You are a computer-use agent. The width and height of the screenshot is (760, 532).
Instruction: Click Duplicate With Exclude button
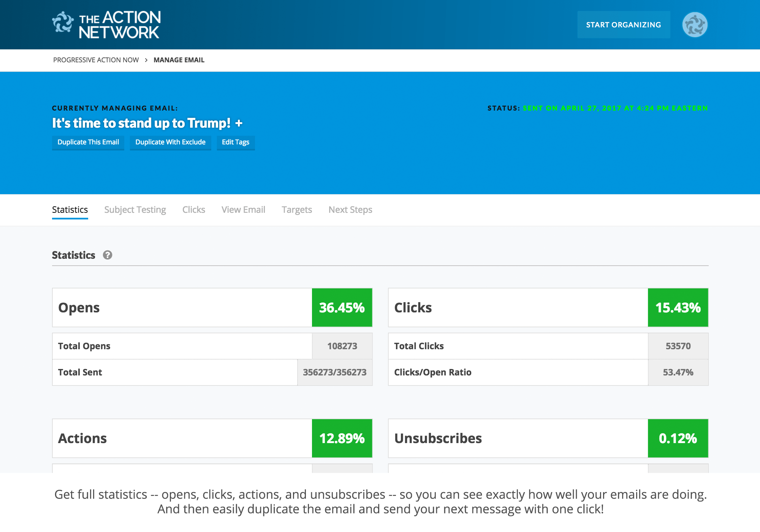(170, 142)
